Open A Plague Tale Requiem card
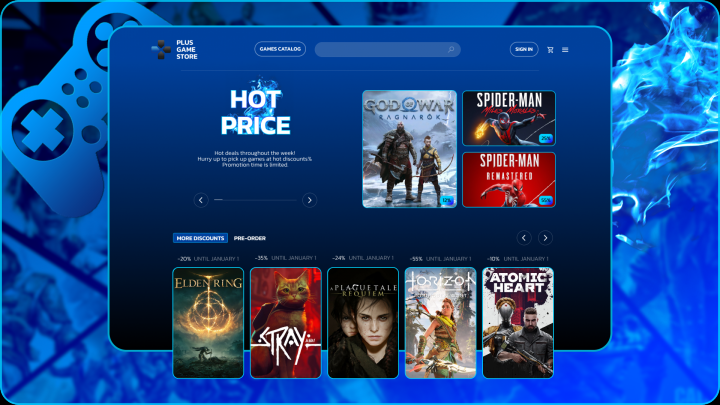The height and width of the screenshot is (405, 720). [363, 323]
